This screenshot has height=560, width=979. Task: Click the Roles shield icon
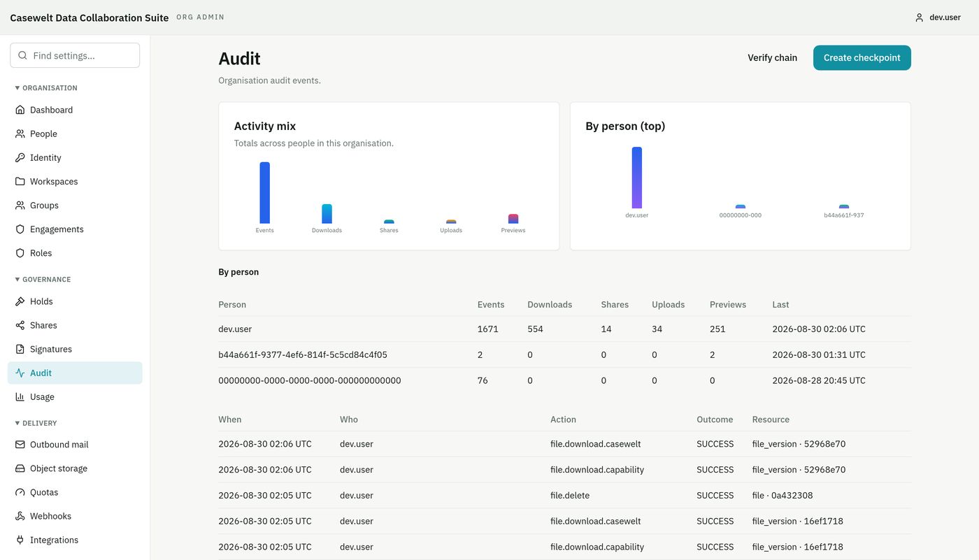tap(20, 252)
